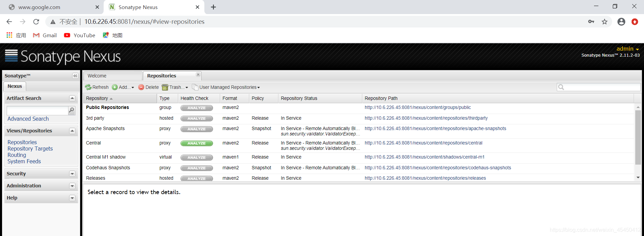Viewport: 644px width, 236px height.
Task: Open the codehaus-snapshots repository URL
Action: tap(438, 168)
